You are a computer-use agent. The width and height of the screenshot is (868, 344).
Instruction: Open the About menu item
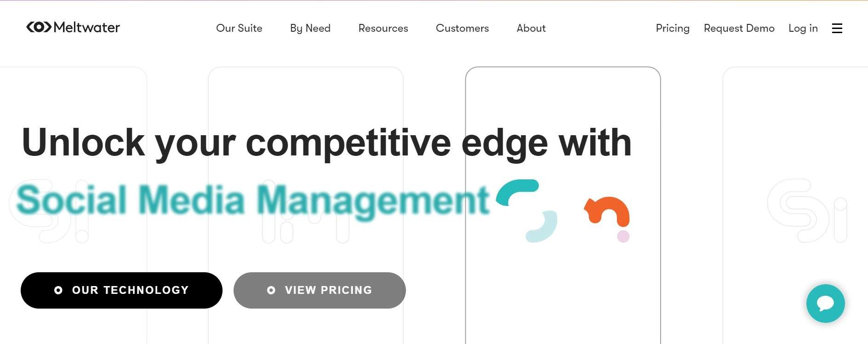pyautogui.click(x=531, y=29)
